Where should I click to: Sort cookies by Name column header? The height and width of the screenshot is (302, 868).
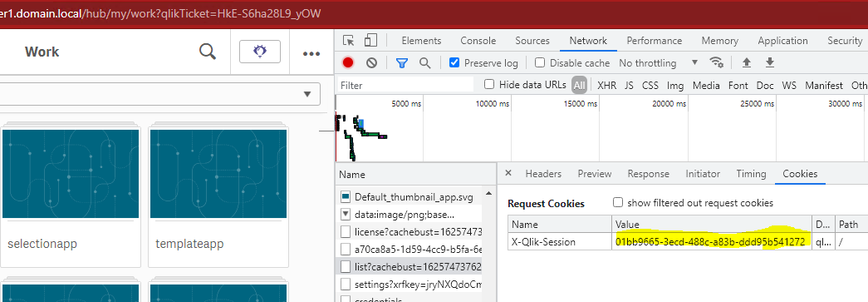pyautogui.click(x=560, y=225)
